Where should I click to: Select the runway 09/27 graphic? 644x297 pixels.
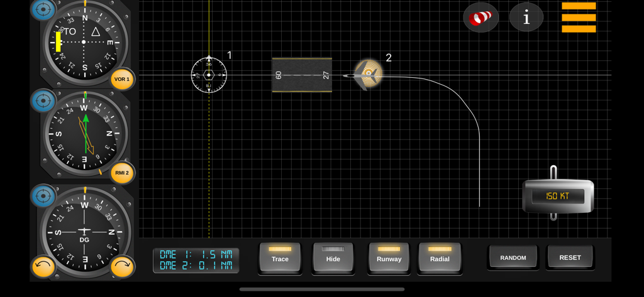coord(302,75)
